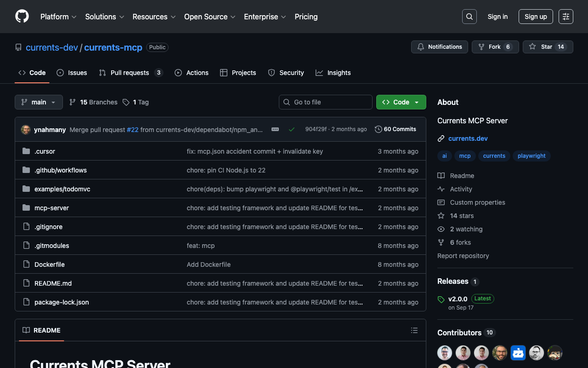
Task: Open the main branch selector dropdown
Action: coord(39,102)
